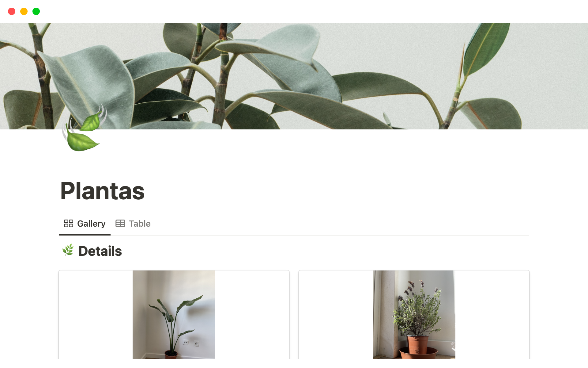The width and height of the screenshot is (588, 368).
Task: Open the bird of paradise plant photo
Action: tap(174, 315)
